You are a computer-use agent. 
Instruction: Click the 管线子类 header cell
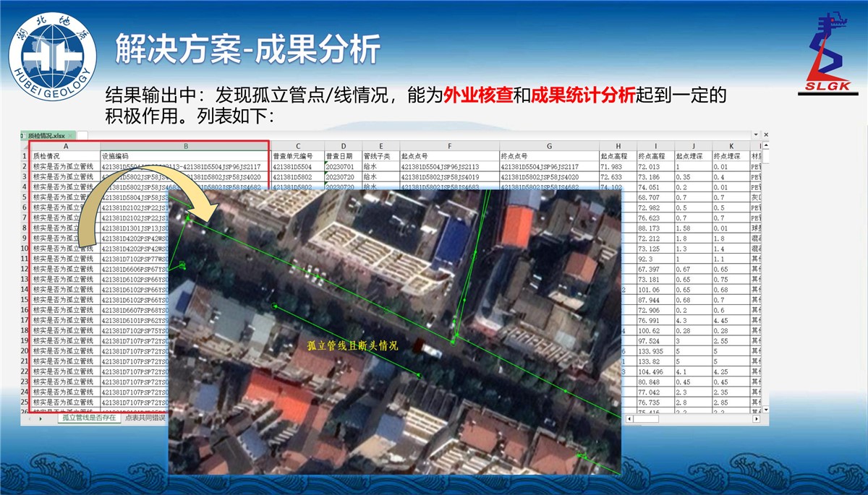(x=380, y=155)
